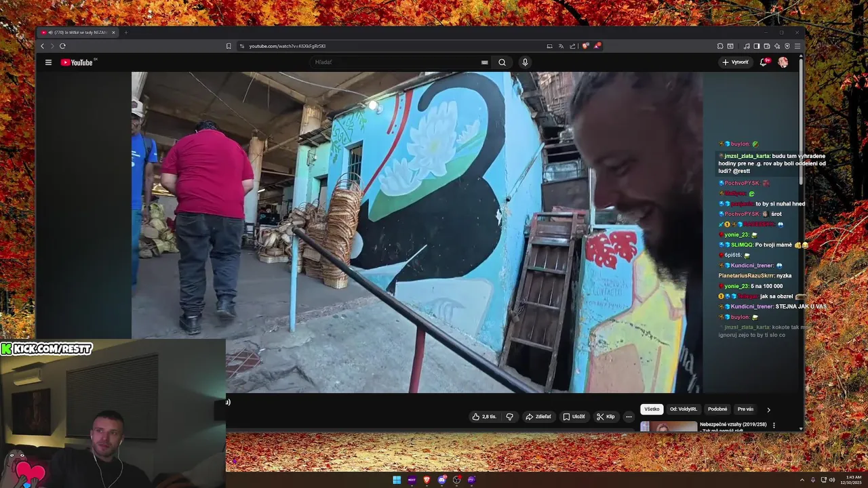Open site settings icon beside the URL
Image resolution: width=868 pixels, height=488 pixels.
(242, 46)
